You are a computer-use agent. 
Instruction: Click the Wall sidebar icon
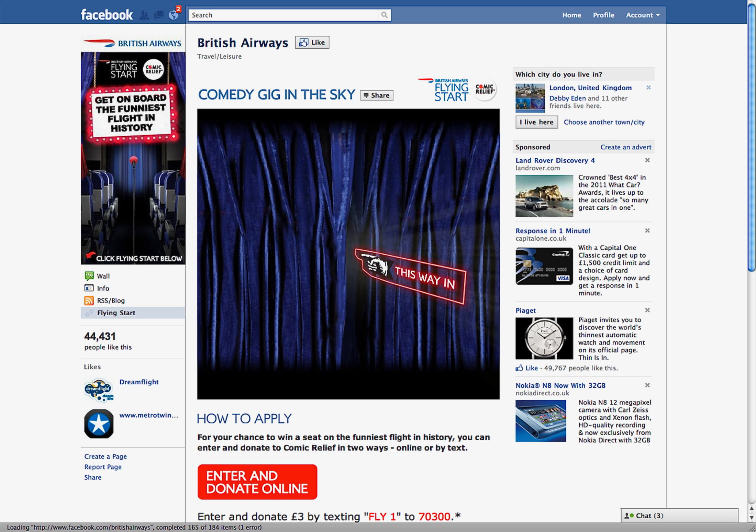click(x=89, y=276)
